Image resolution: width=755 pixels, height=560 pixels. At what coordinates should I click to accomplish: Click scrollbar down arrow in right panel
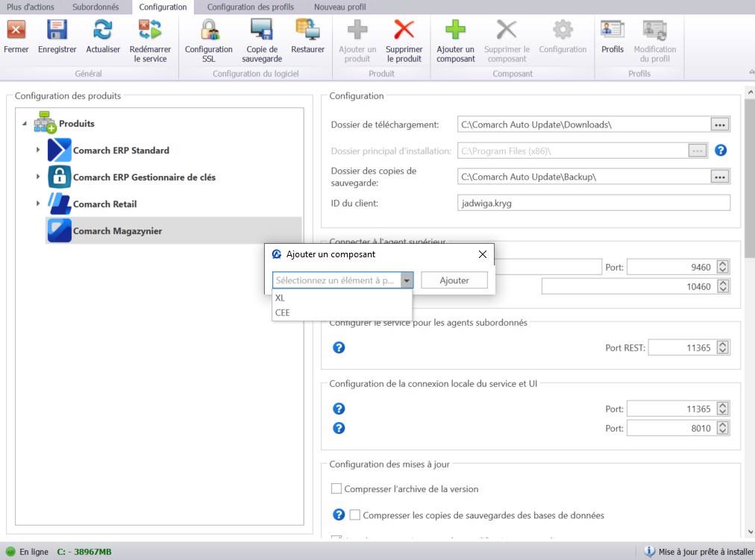coord(750,532)
